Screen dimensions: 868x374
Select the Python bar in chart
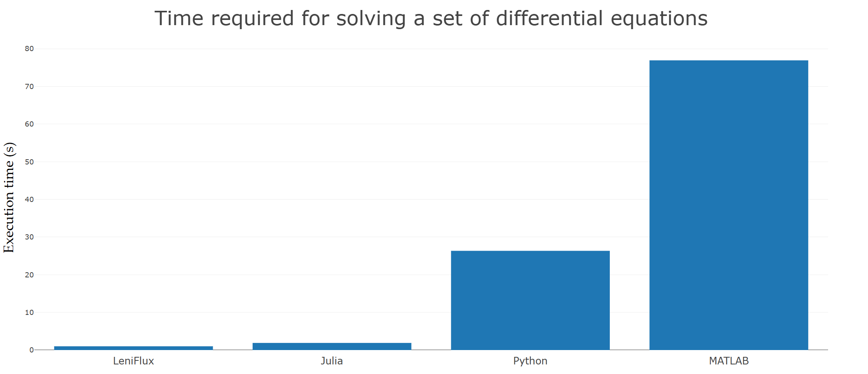point(530,300)
